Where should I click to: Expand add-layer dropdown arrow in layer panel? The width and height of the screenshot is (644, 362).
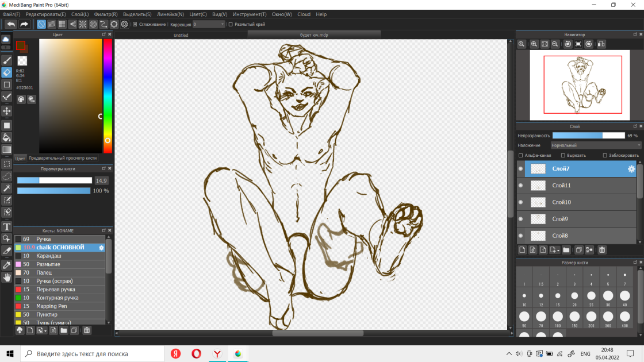(x=558, y=251)
